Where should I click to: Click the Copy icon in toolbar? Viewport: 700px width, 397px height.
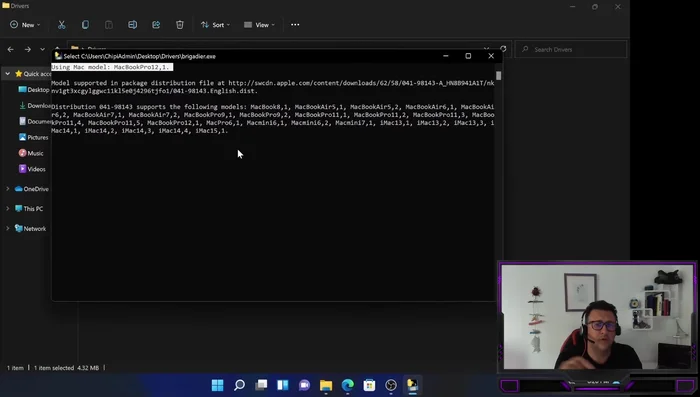85,25
